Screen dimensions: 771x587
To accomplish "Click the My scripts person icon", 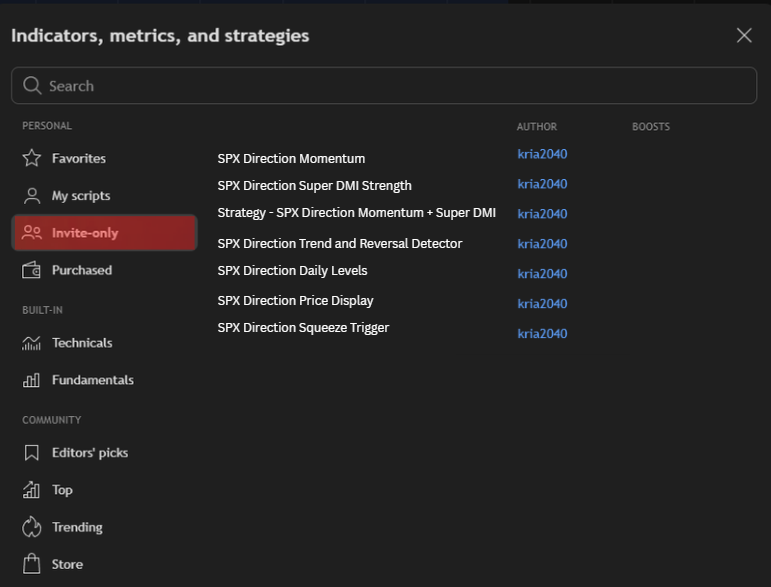I will click(x=32, y=196).
